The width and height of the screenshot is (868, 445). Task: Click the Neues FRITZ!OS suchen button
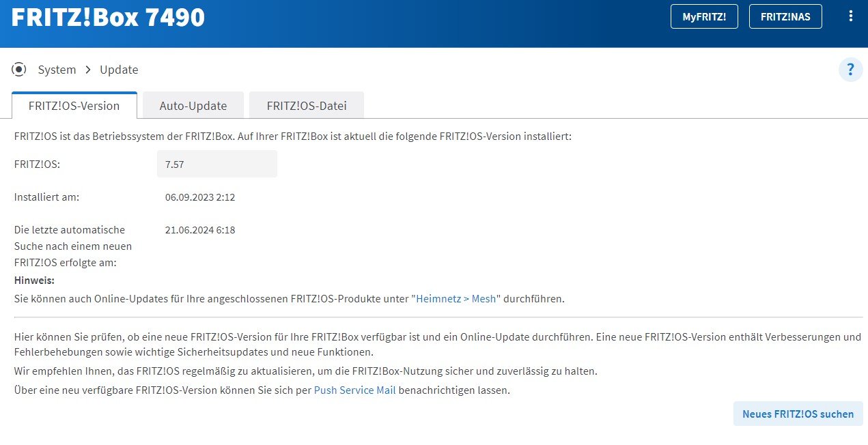click(x=798, y=414)
